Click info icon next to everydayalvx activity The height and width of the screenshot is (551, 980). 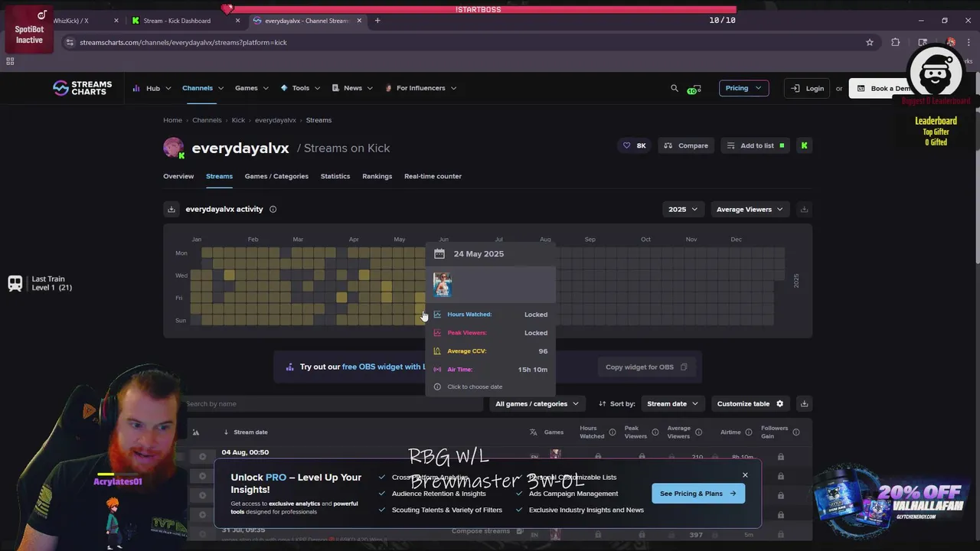click(273, 209)
